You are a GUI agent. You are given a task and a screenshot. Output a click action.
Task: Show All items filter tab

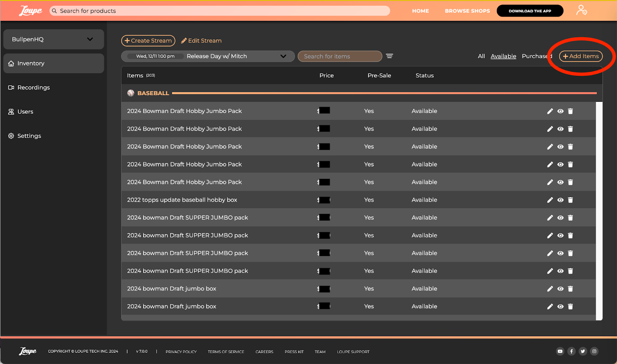(x=481, y=56)
